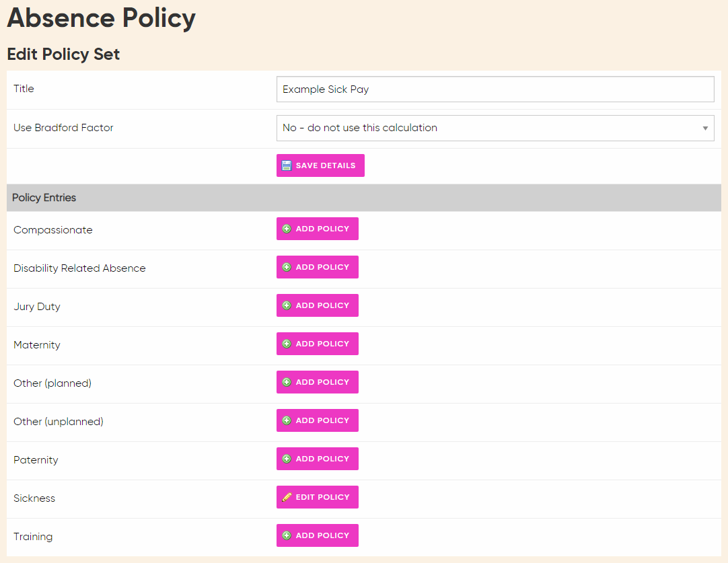
Task: Click the plus icon beside Jury Duty
Action: click(287, 305)
